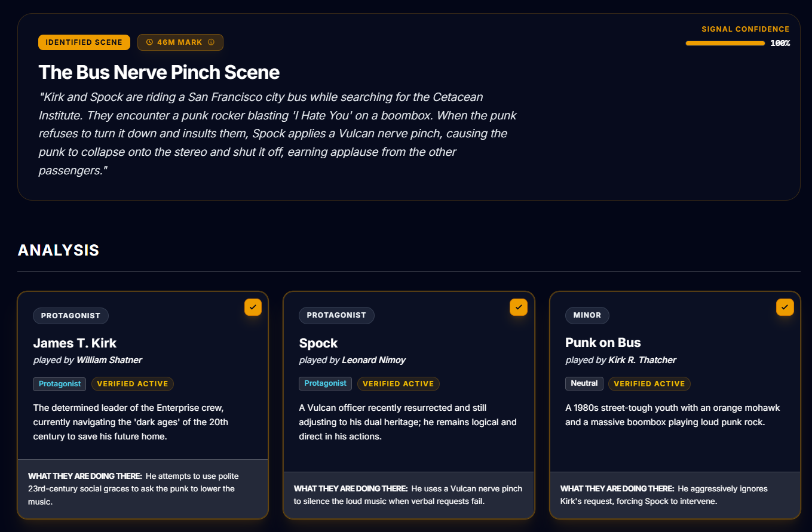Click the Spock name heading
Image resolution: width=812 pixels, height=532 pixels.
(x=318, y=343)
